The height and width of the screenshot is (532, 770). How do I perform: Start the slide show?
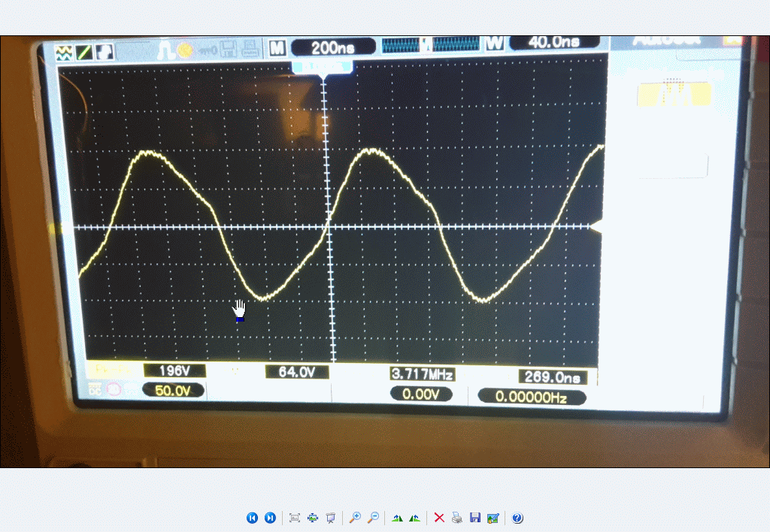click(330, 518)
